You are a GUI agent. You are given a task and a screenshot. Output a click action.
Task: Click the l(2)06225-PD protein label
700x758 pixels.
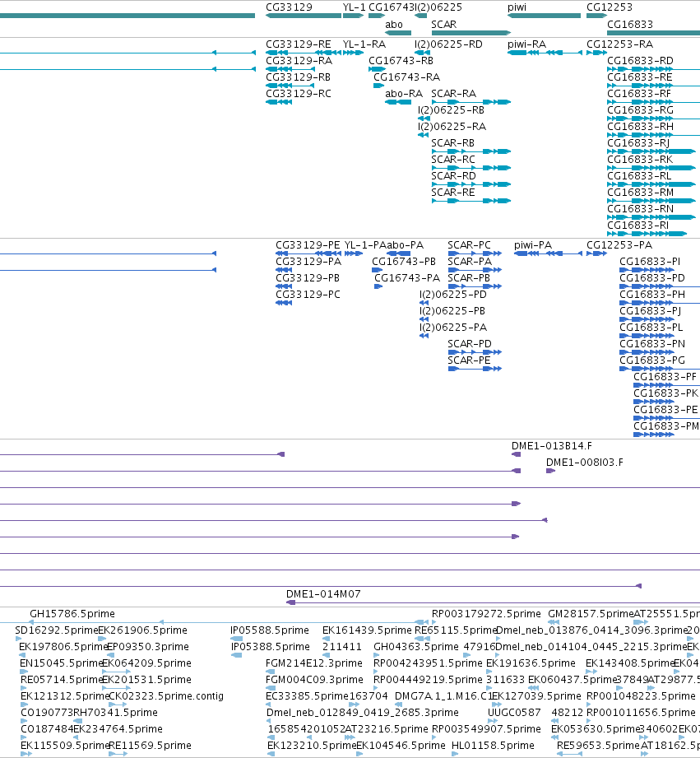point(453,295)
